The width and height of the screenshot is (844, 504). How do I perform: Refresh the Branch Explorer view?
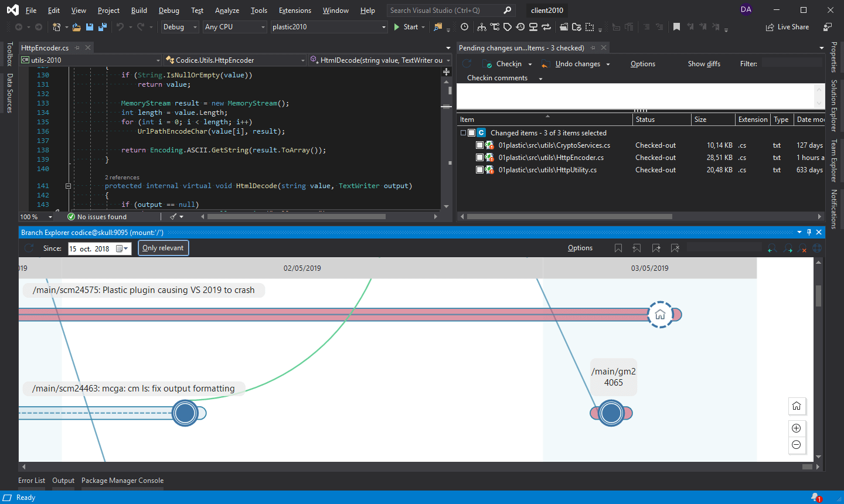click(x=28, y=248)
